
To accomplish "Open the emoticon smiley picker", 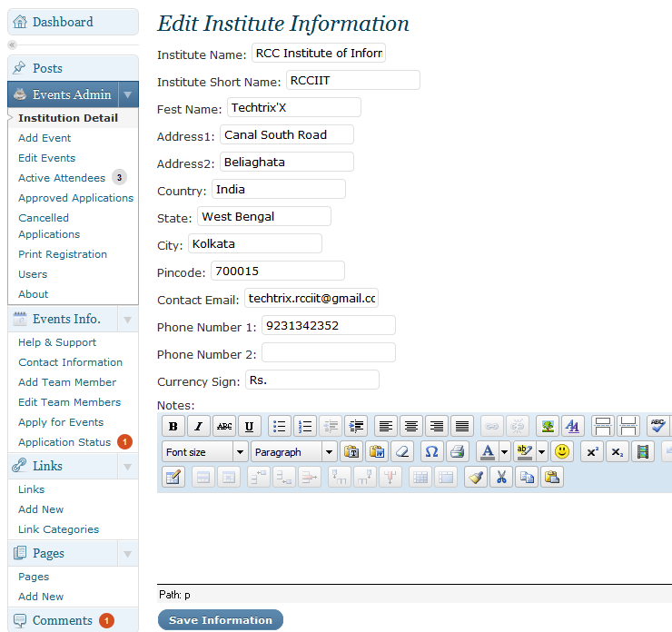I will coord(562,451).
